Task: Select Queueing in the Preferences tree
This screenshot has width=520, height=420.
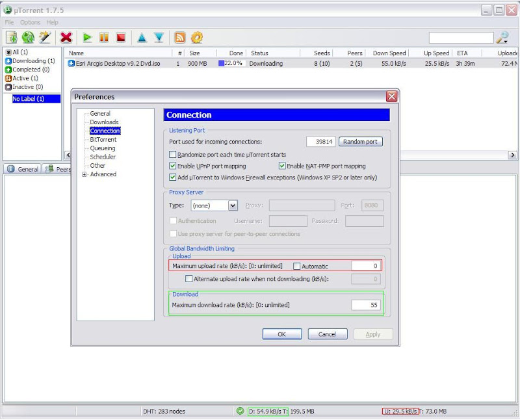Action: point(103,148)
